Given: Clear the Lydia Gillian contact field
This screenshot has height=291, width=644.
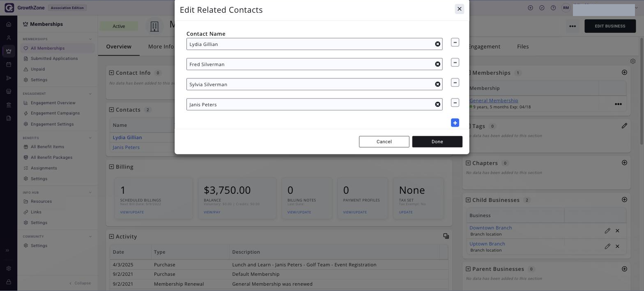Looking at the screenshot, I should click(437, 44).
